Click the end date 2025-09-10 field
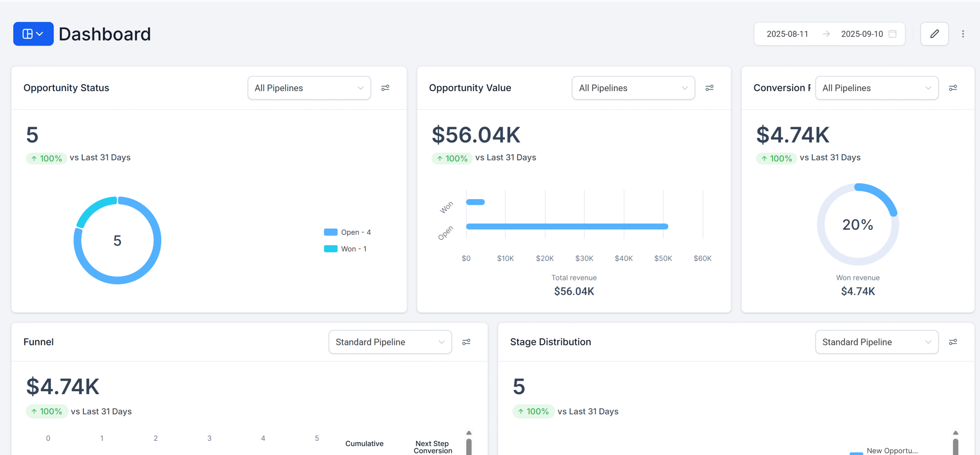 click(x=862, y=34)
